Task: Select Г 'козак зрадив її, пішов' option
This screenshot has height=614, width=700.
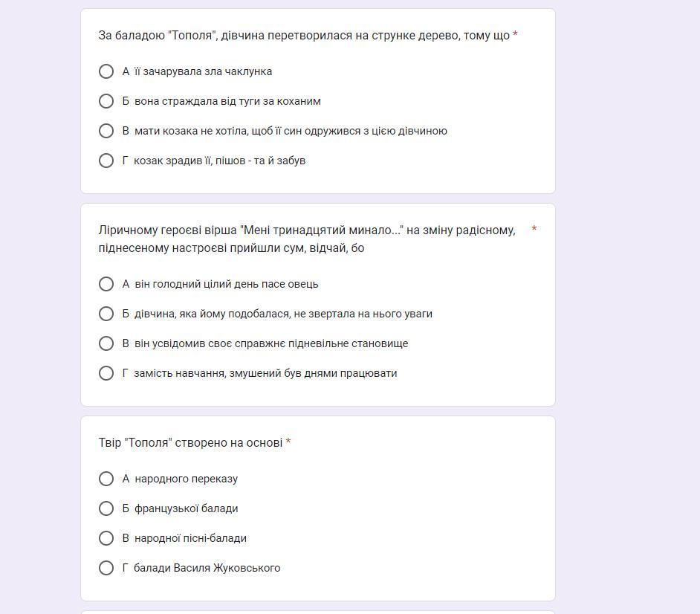Action: pyautogui.click(x=106, y=161)
